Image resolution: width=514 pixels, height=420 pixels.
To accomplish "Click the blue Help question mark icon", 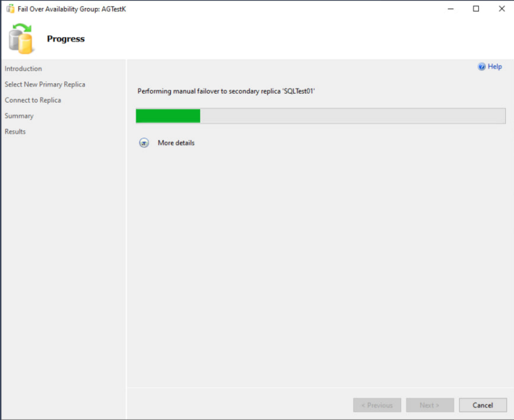I will 481,67.
